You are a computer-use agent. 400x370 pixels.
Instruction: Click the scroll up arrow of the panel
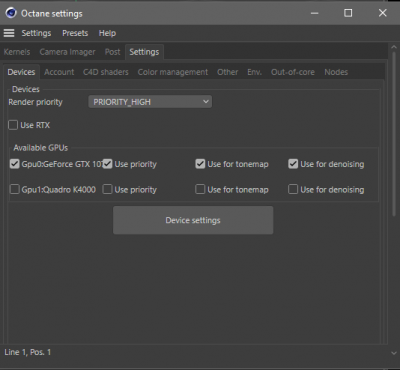[394, 48]
